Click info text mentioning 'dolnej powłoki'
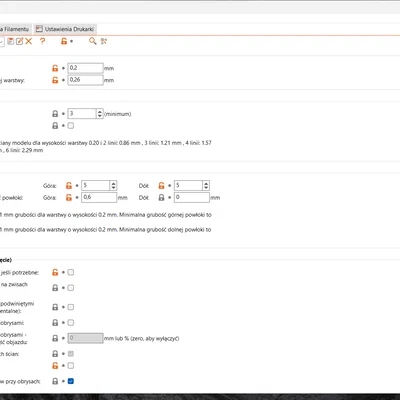This screenshot has width=400, height=400. tap(106, 230)
